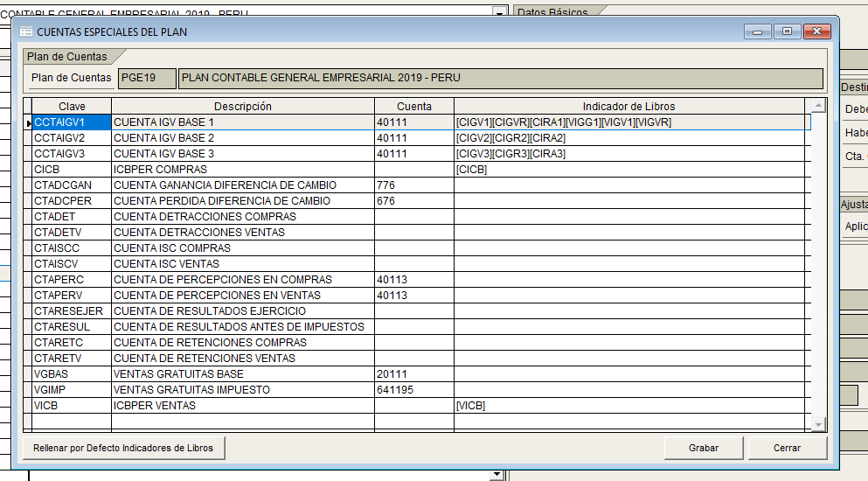Click the CUENTA IGV BASE 1 description
The width and height of the screenshot is (868, 481).
[243, 122]
